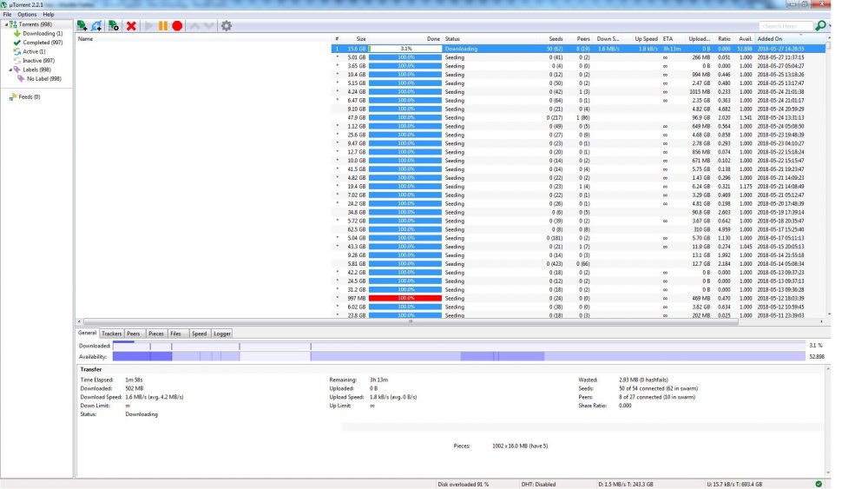
Task: Sort by the Size column header
Action: point(354,39)
